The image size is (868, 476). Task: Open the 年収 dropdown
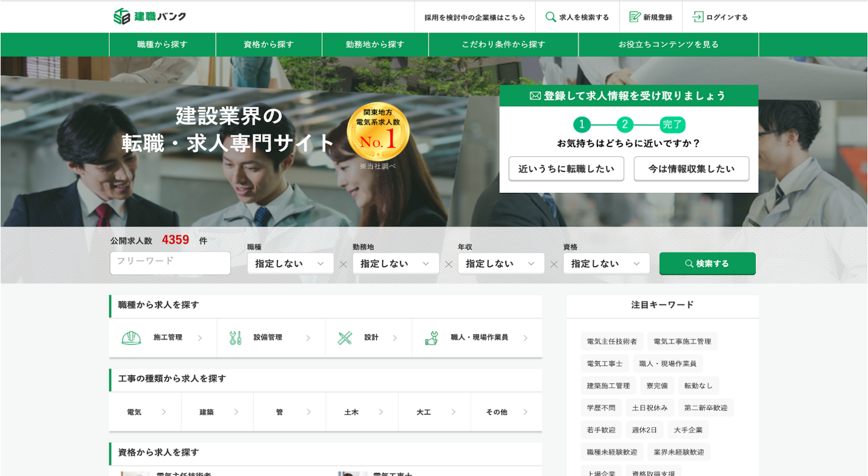point(502,264)
